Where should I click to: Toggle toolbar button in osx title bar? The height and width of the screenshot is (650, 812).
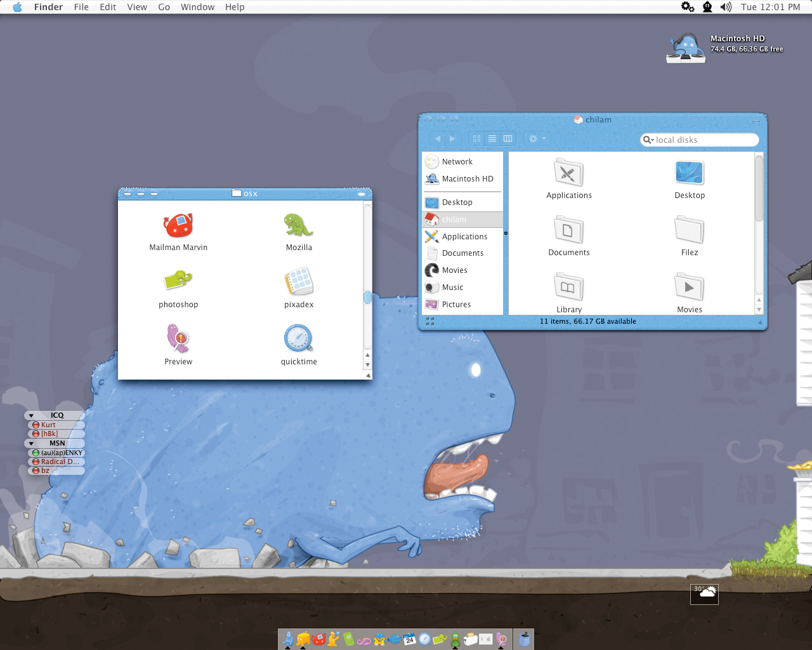pyautogui.click(x=362, y=194)
